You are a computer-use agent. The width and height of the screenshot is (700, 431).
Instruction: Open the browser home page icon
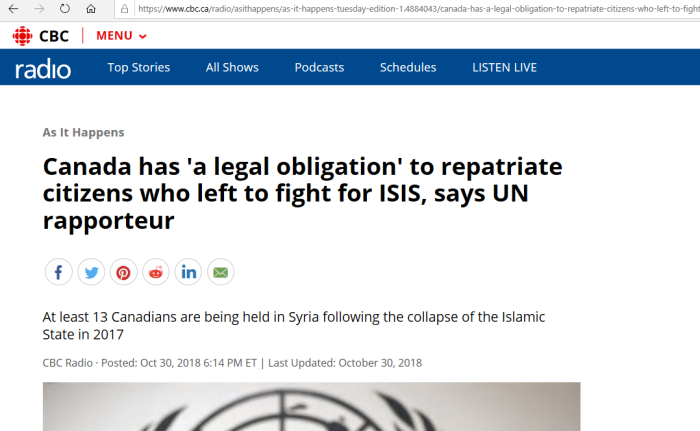click(91, 8)
